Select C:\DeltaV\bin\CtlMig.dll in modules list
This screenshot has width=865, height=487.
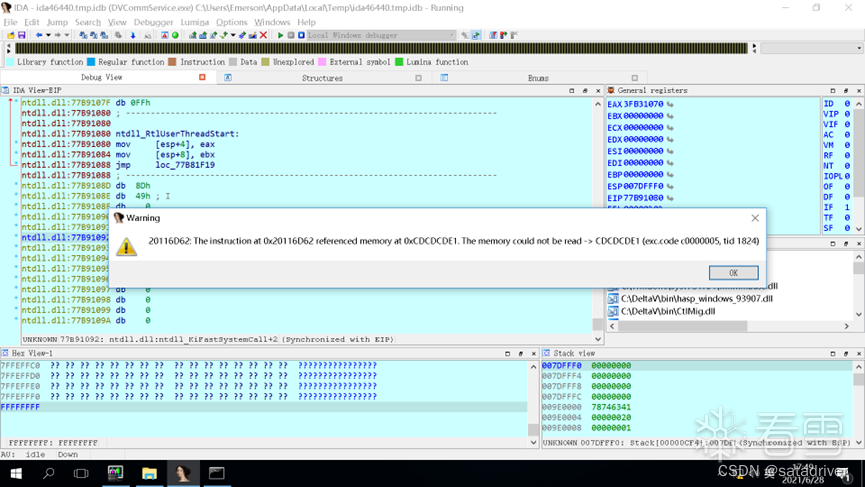668,311
